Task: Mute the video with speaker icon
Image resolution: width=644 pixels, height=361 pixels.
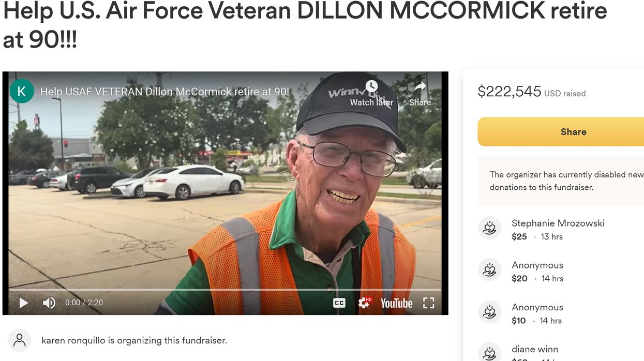Action: tap(49, 303)
